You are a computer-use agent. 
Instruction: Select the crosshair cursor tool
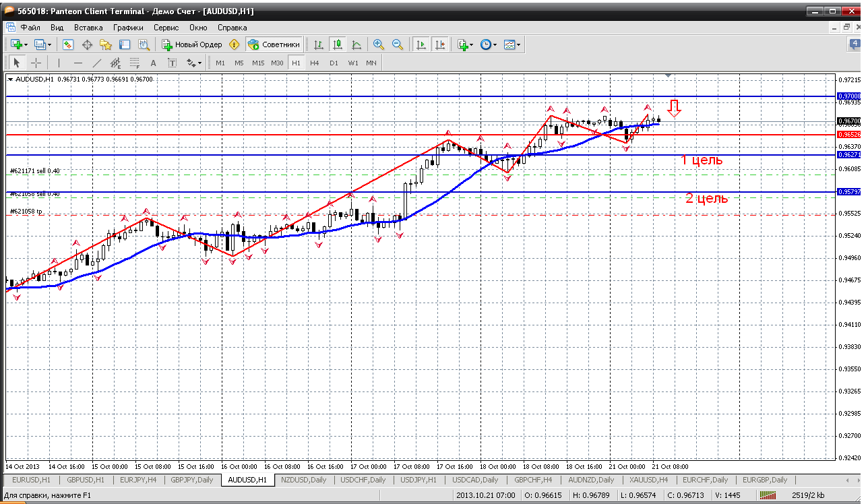coord(36,63)
